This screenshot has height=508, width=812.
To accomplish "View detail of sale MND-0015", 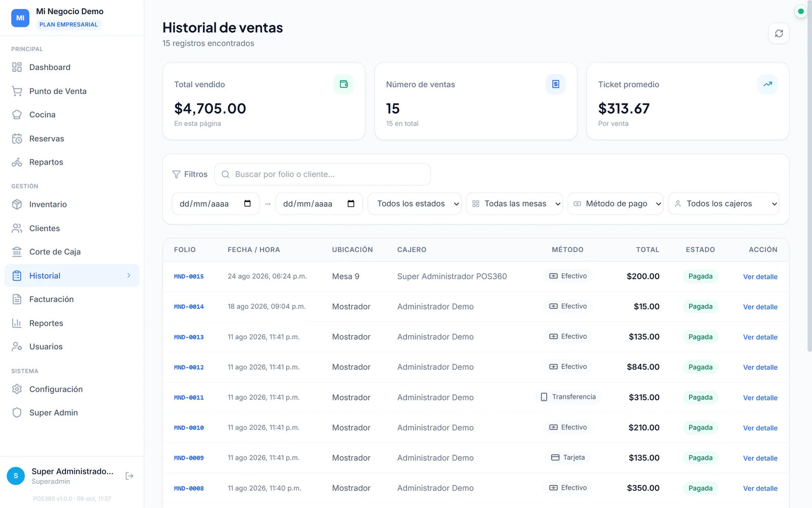I will coord(760,277).
